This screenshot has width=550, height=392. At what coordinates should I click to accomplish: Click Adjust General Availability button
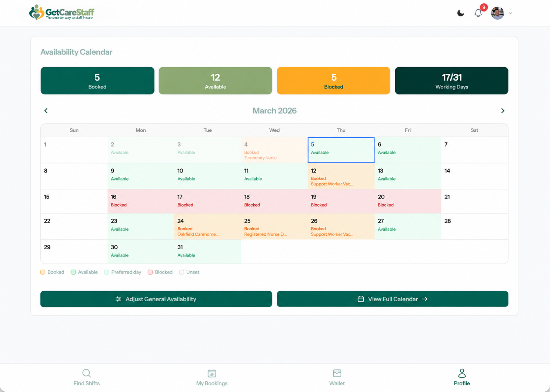(x=156, y=299)
